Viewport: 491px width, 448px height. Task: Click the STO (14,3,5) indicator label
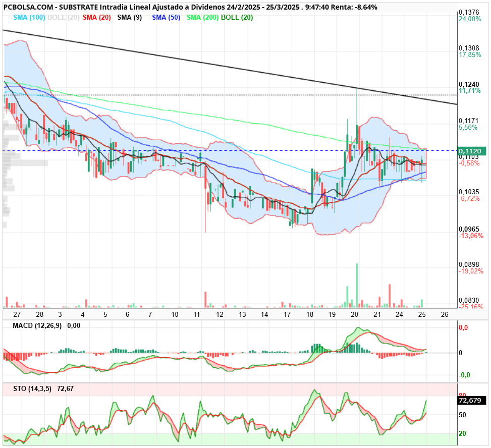pos(32,389)
